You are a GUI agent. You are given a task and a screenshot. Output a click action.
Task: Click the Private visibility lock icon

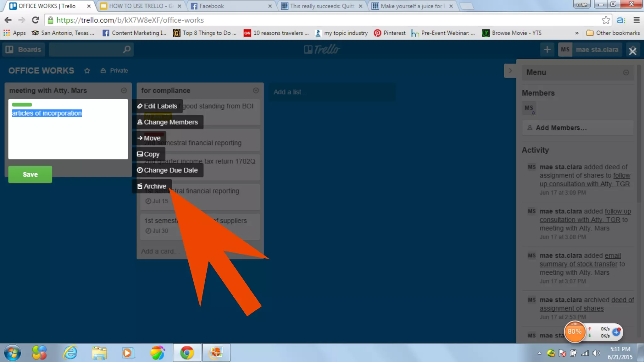point(103,71)
